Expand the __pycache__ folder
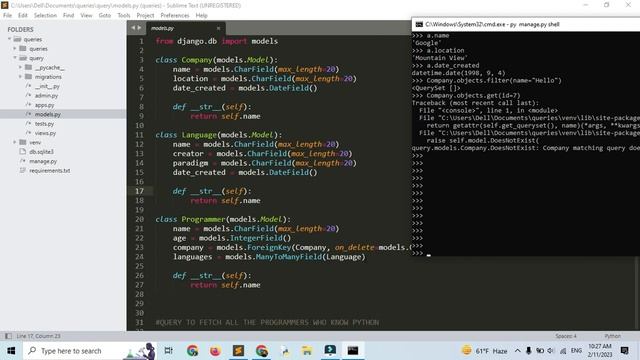640x360 pixels. (x=20, y=67)
